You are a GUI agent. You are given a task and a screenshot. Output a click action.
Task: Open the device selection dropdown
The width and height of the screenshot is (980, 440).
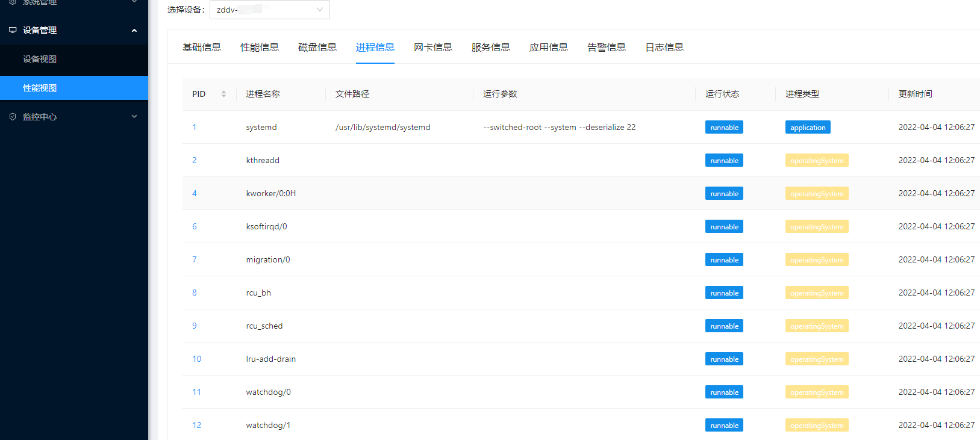point(269,10)
